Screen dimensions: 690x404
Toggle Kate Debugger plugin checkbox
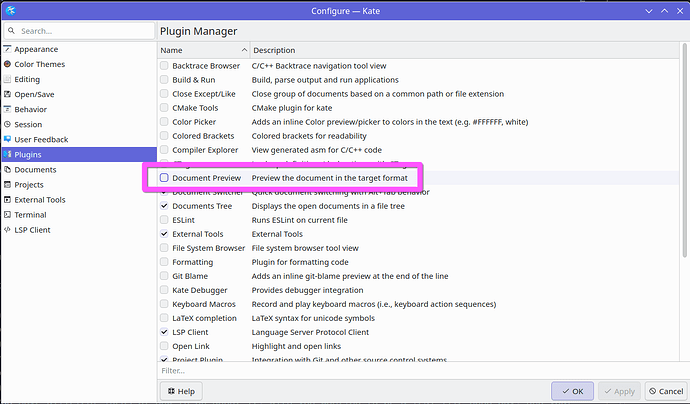pyautogui.click(x=164, y=290)
